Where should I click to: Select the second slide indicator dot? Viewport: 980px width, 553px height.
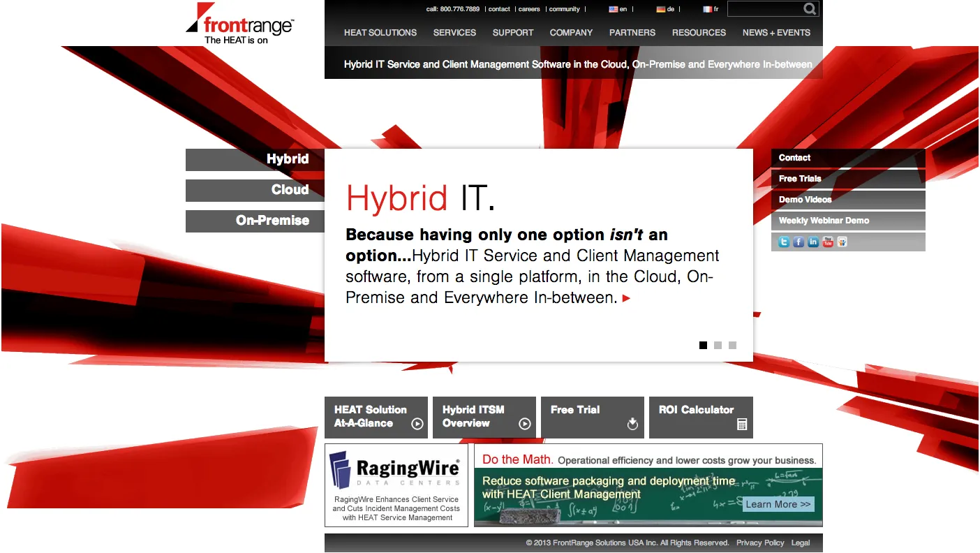coord(718,345)
